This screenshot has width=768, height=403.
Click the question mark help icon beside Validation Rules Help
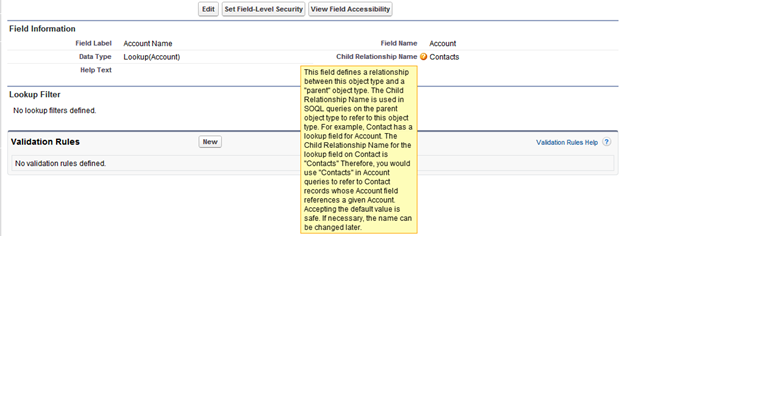(x=606, y=142)
